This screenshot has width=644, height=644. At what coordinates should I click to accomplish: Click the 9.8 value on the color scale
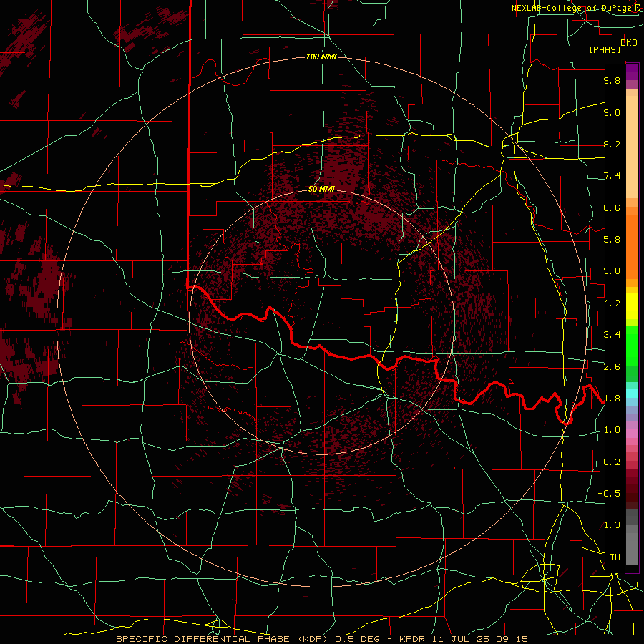point(612,81)
